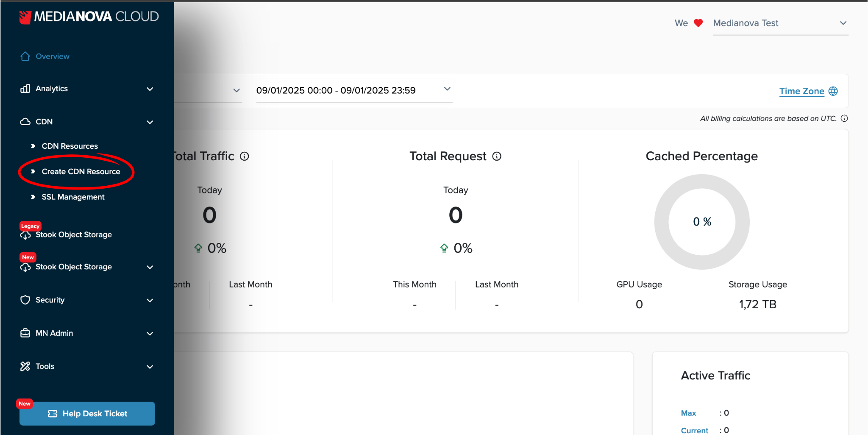Screen dimensions: 868x435
Task: Click the Medianova Cloud logo
Action: [89, 17]
